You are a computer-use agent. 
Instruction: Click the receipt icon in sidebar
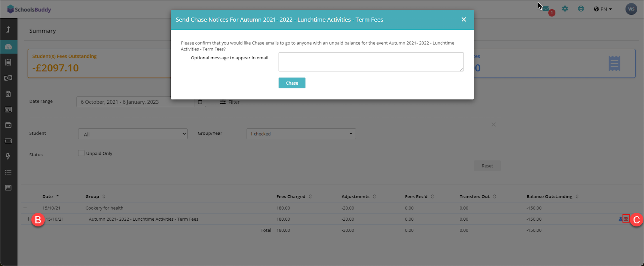[8, 63]
